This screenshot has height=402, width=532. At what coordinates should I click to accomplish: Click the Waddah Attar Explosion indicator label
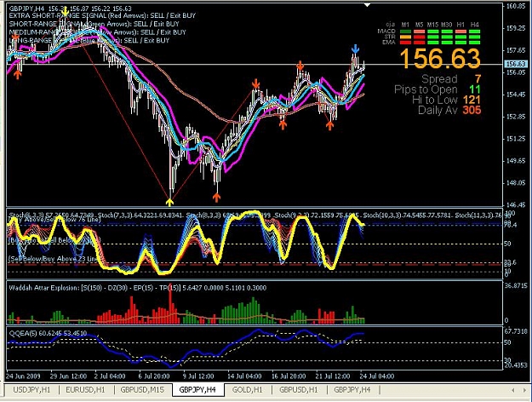137,288
